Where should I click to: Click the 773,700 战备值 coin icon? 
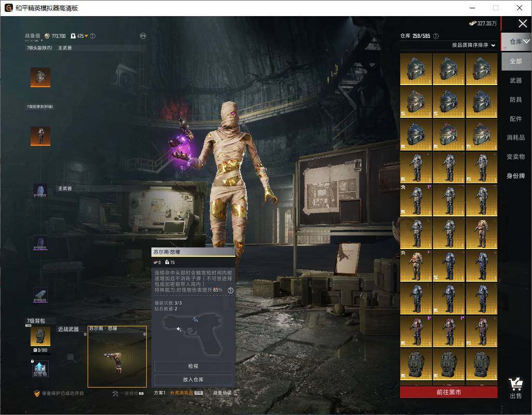coord(47,36)
